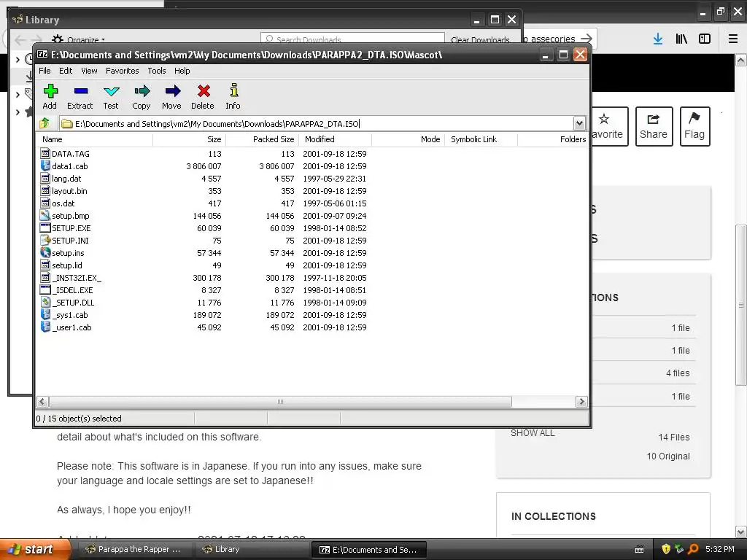Open Firefox downloads arrow icon
Screen dimensions: 747x560
point(658,39)
